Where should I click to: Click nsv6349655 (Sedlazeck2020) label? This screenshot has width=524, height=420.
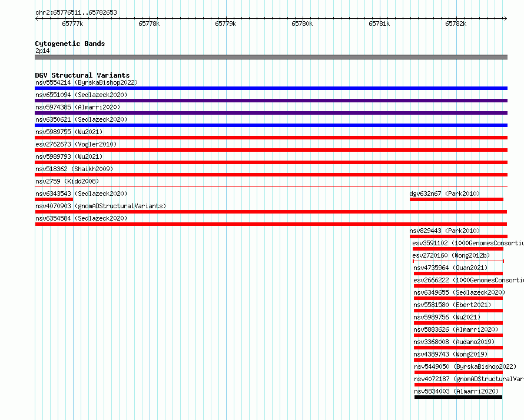click(x=459, y=292)
